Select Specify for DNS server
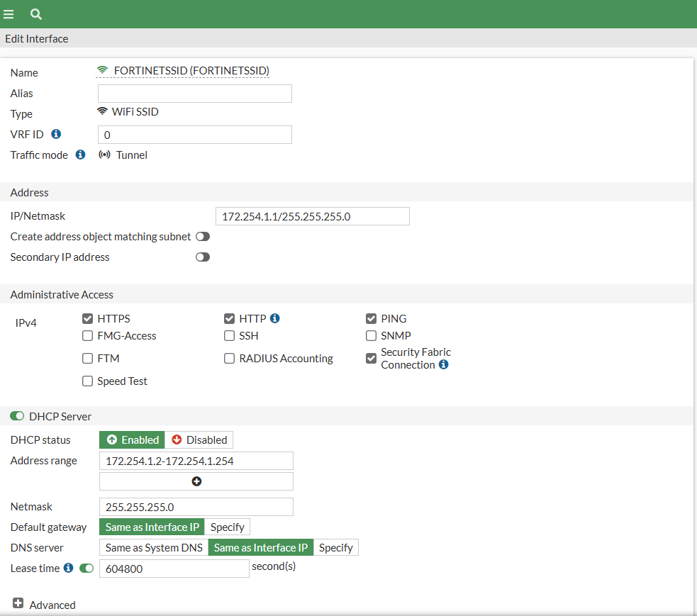697x616 pixels. coord(335,547)
